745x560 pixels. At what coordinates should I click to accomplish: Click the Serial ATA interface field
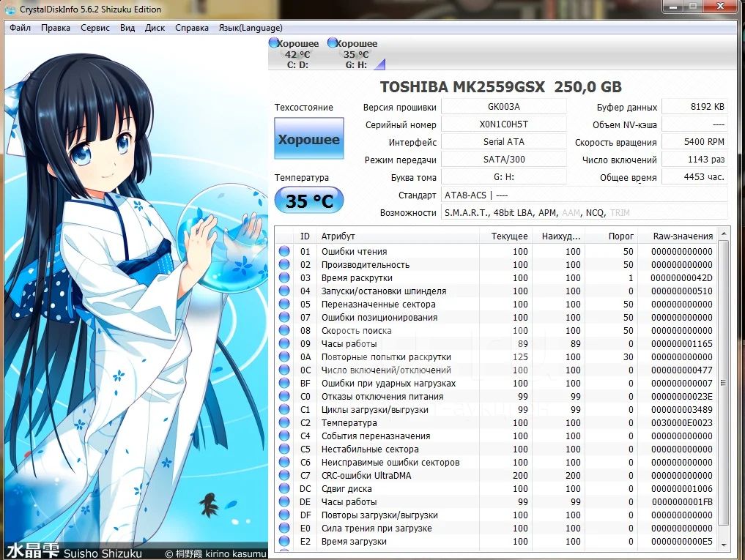coord(504,141)
